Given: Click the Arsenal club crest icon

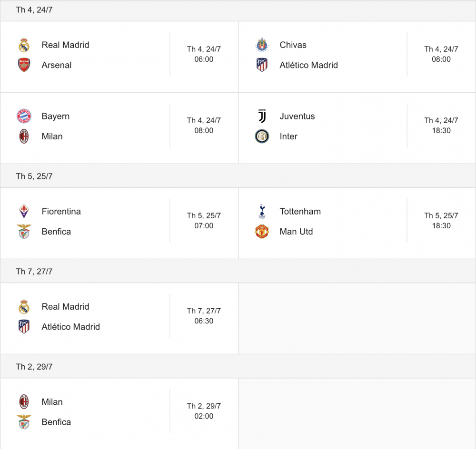Looking at the screenshot, I should tap(24, 65).
